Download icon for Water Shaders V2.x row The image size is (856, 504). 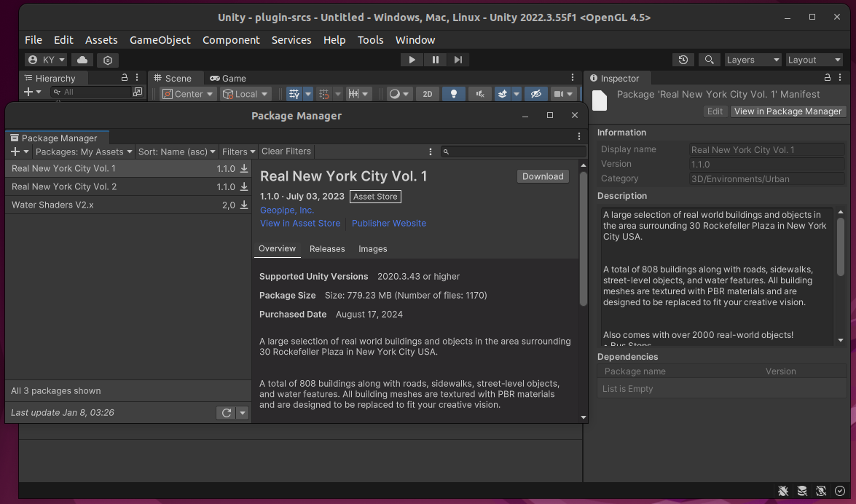[244, 205]
